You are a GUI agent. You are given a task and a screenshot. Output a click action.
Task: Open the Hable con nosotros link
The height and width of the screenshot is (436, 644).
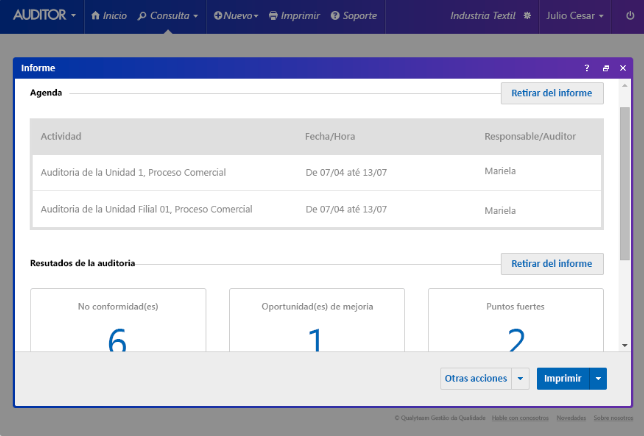520,418
